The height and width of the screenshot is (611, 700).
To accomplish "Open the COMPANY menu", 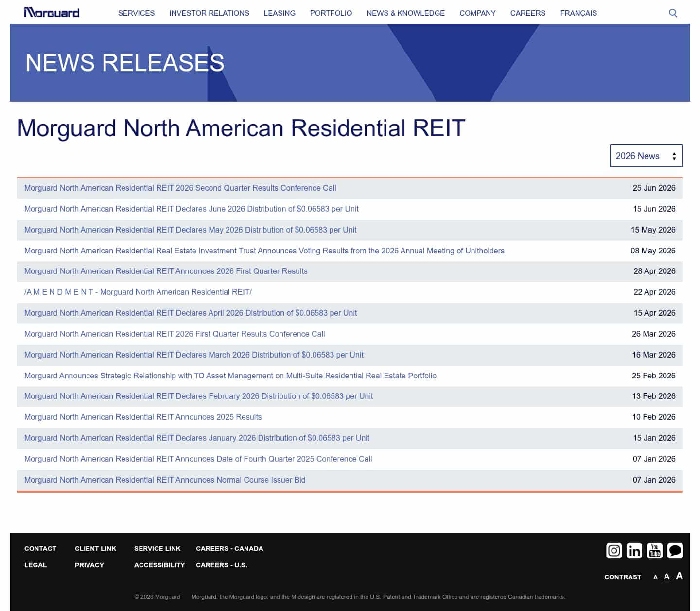I will [x=477, y=13].
